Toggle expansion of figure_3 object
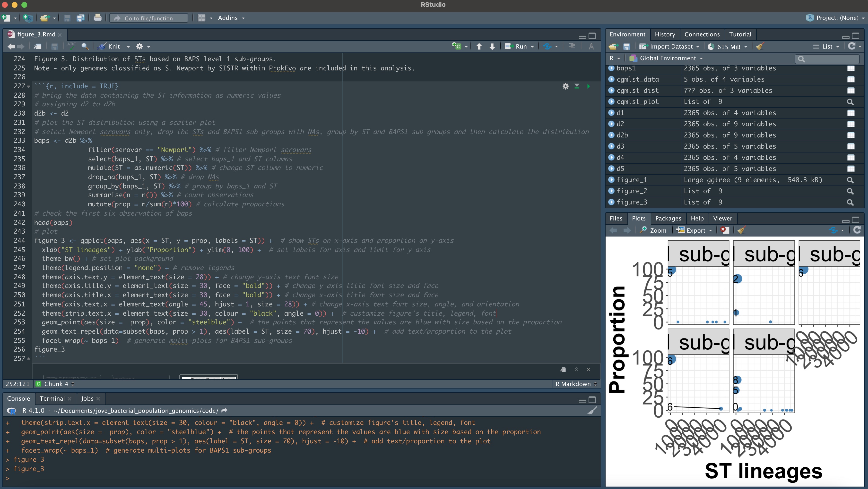The image size is (868, 489). pos(611,202)
